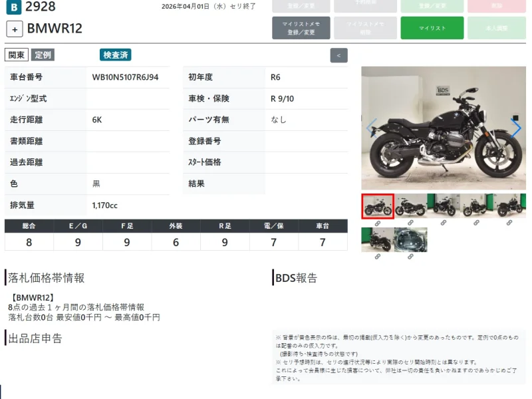Select the instrument gauge close-up thumbnail
This screenshot has height=399, width=532.
410,240
